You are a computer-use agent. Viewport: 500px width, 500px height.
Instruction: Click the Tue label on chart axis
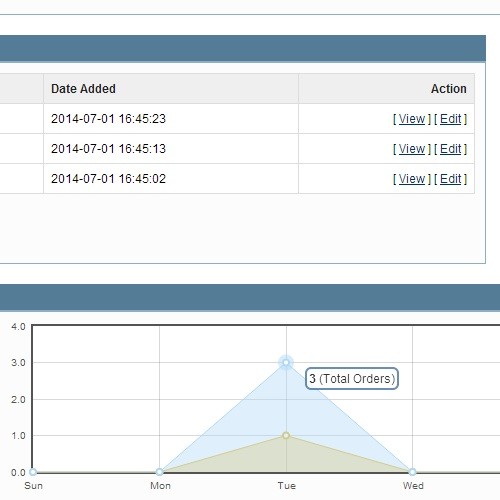[287, 486]
